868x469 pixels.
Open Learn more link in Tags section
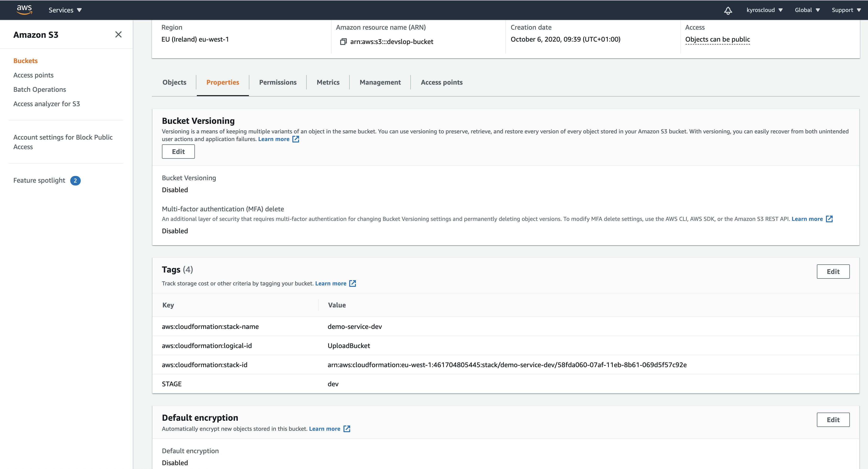coord(331,283)
